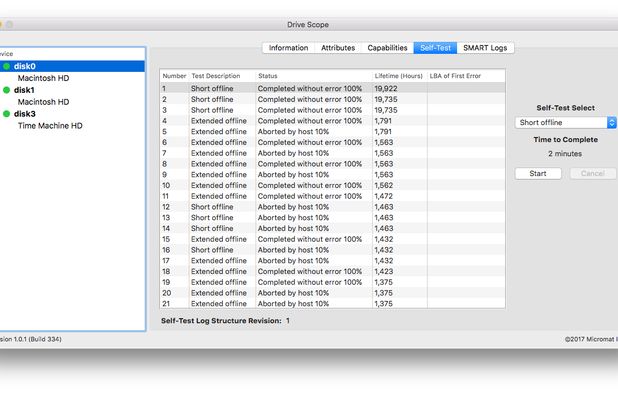Click Self-Test Log Structure Revision label
The width and height of the screenshot is (618, 394).
pyautogui.click(x=221, y=321)
